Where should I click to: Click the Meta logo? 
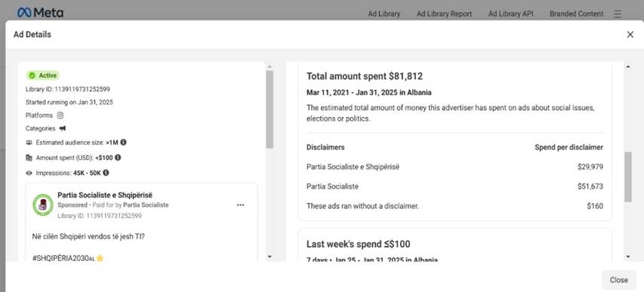point(40,13)
